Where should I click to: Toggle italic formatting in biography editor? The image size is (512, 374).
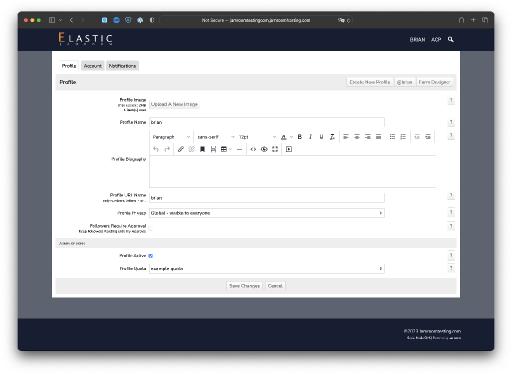(310, 137)
